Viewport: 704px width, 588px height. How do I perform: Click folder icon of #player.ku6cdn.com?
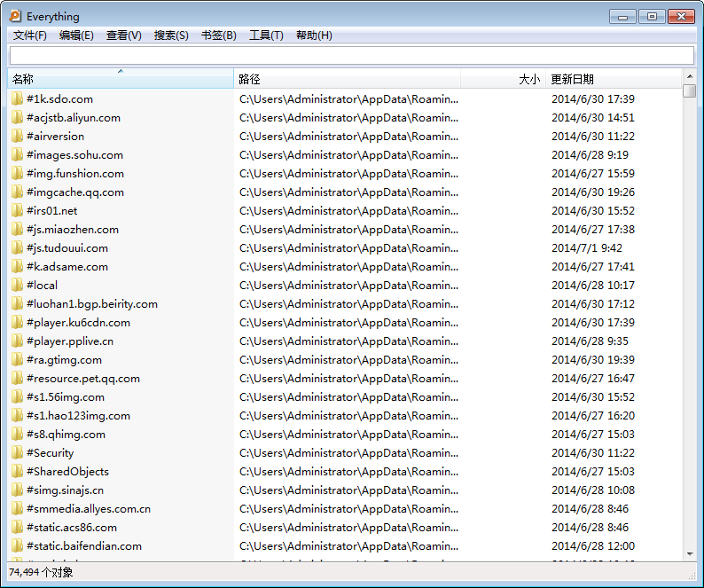(17, 323)
